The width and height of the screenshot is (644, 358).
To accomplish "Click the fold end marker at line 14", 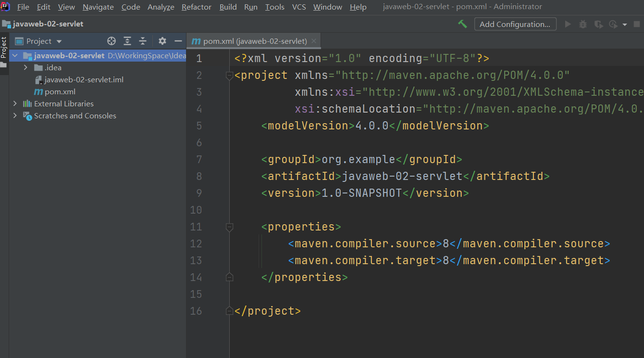I will click(229, 277).
